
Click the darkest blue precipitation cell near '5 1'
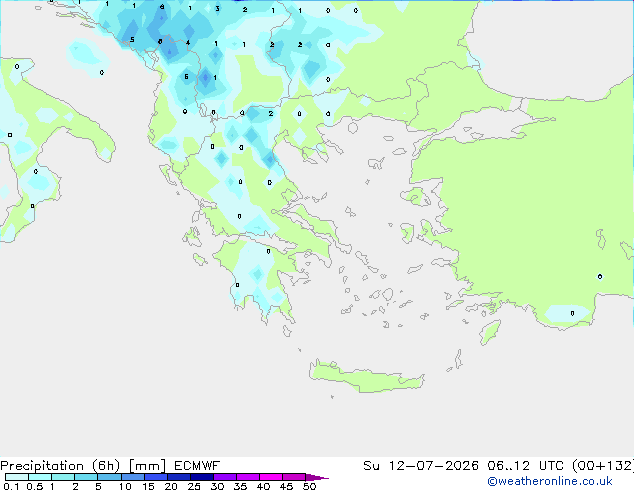coord(205,77)
